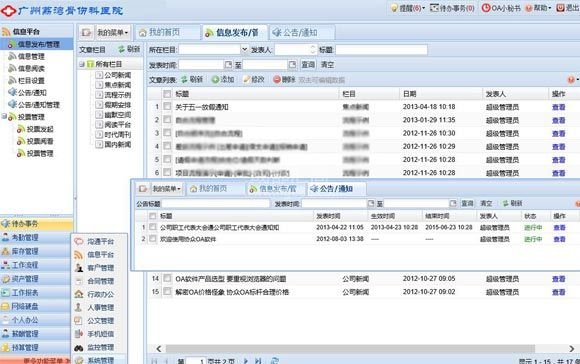Check the box for 关于五一放假通知
The width and height of the screenshot is (580, 364).
[167, 107]
